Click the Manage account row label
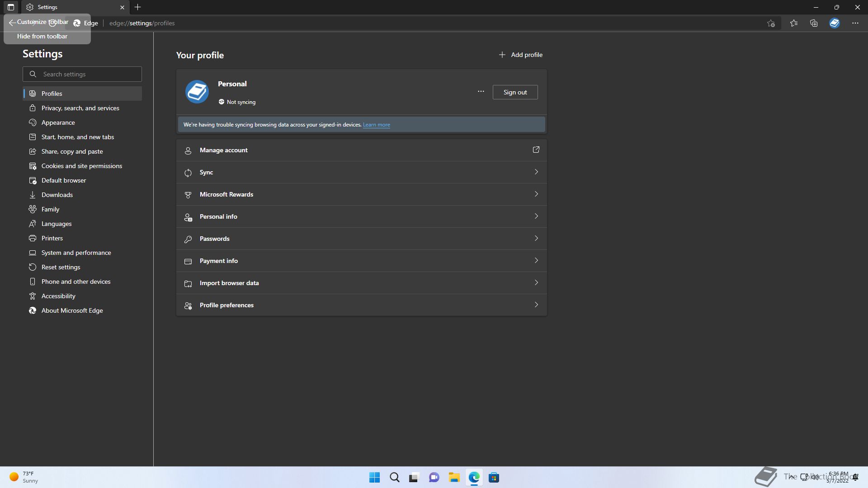The height and width of the screenshot is (488, 868). [x=224, y=150]
